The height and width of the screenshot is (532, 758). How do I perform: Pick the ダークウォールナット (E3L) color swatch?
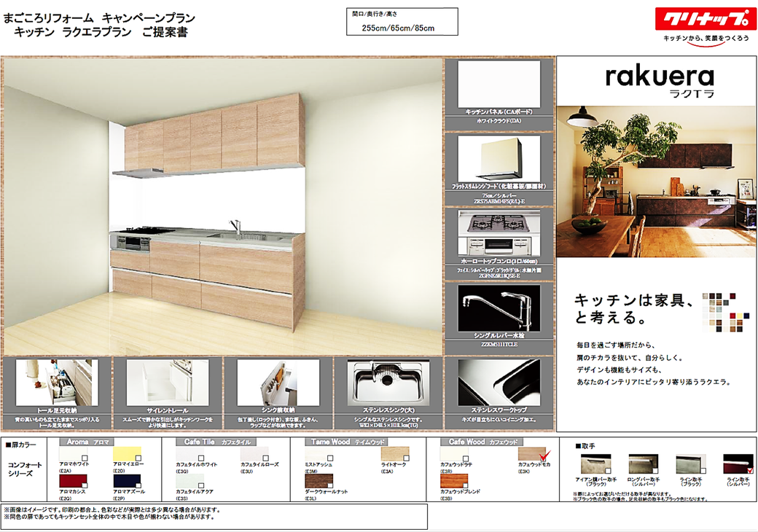[x=319, y=481]
